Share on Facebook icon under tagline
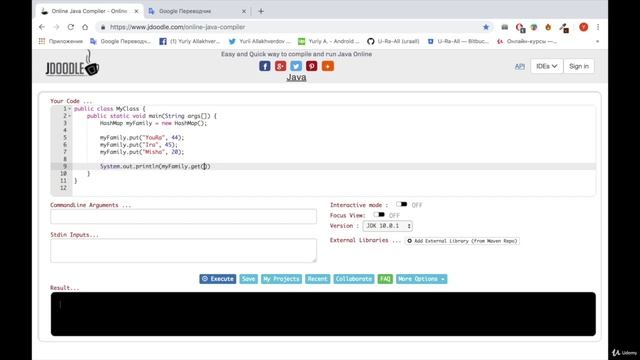 264,66
